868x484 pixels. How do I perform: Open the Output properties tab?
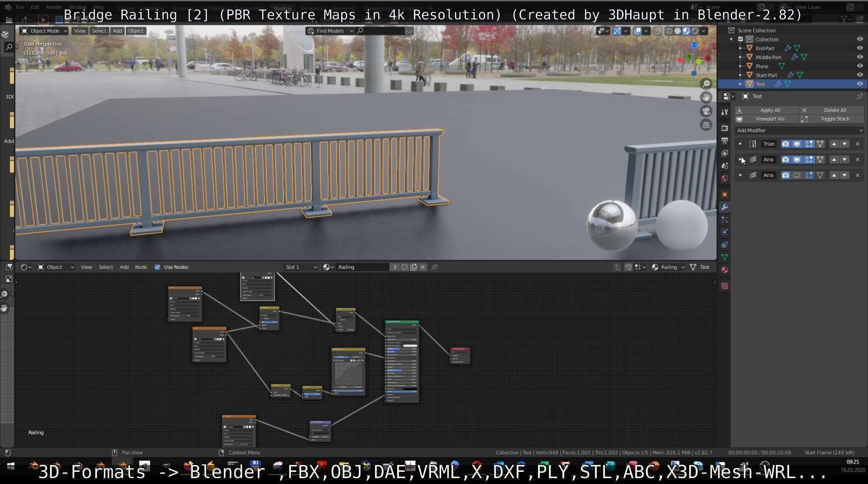coord(724,141)
